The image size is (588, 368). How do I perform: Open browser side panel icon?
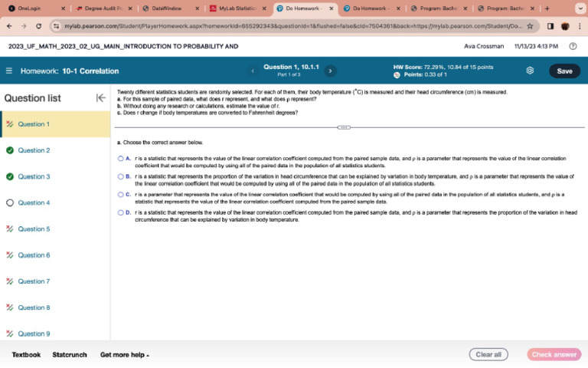[550, 26]
